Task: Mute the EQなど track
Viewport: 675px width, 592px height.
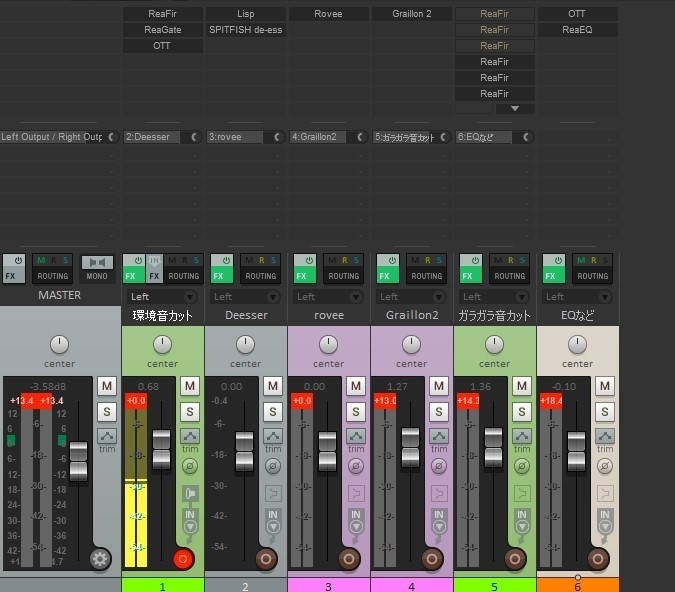Action: point(605,386)
